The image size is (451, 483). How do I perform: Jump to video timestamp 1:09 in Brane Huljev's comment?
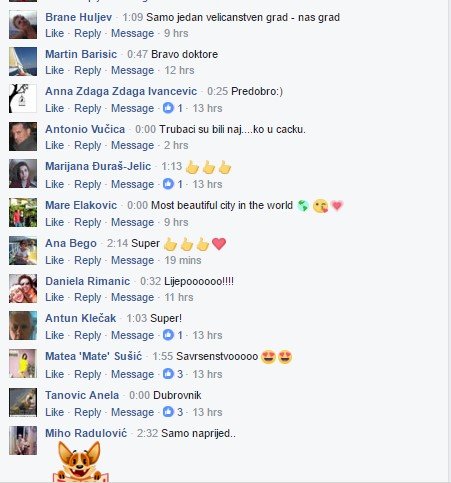pos(133,17)
